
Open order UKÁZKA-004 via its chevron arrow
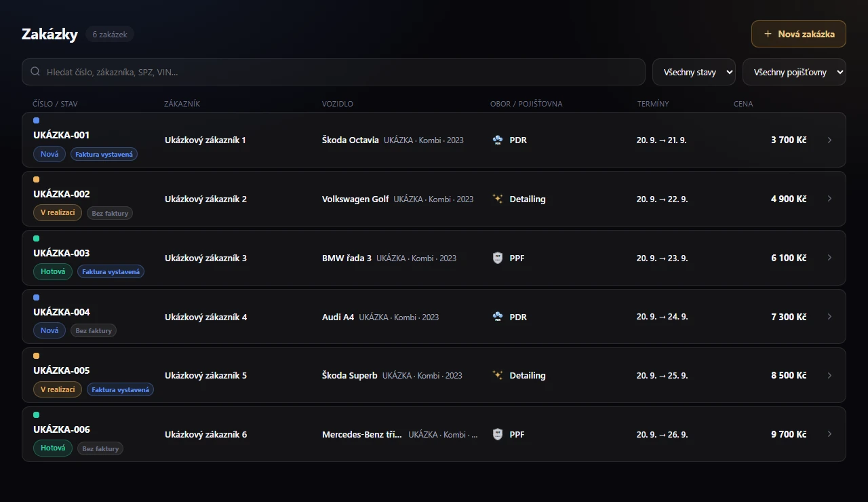click(829, 317)
